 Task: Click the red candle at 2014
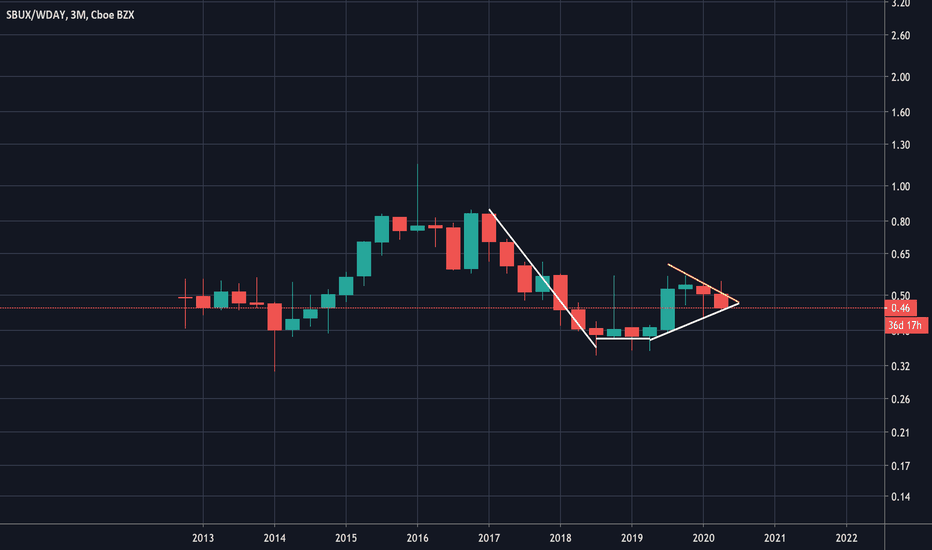tap(275, 316)
